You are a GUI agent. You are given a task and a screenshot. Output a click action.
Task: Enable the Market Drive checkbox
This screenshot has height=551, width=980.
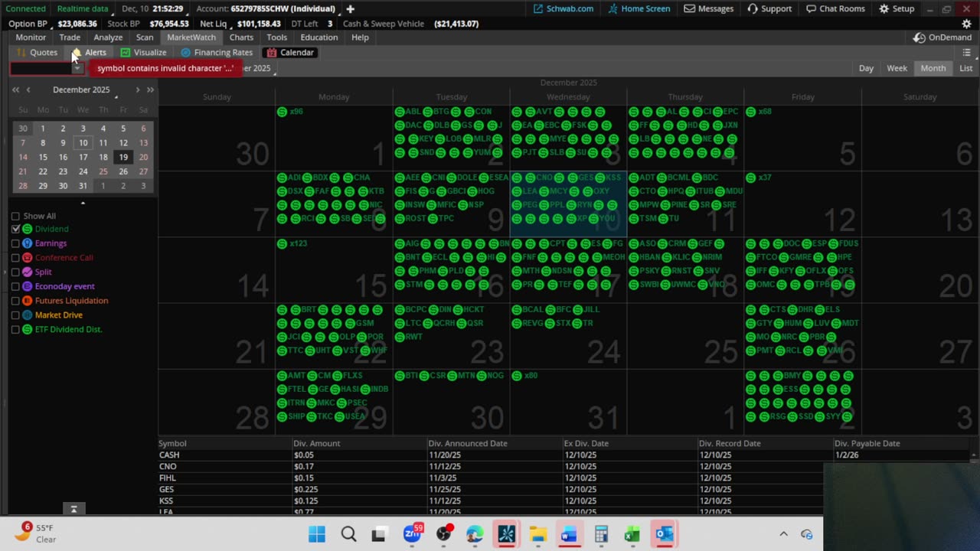pos(15,315)
